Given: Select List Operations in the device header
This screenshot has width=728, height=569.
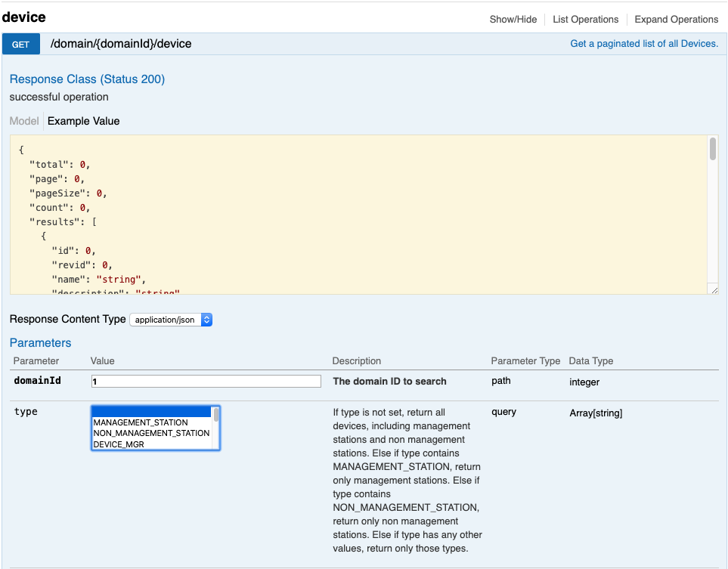Looking at the screenshot, I should pyautogui.click(x=585, y=20).
